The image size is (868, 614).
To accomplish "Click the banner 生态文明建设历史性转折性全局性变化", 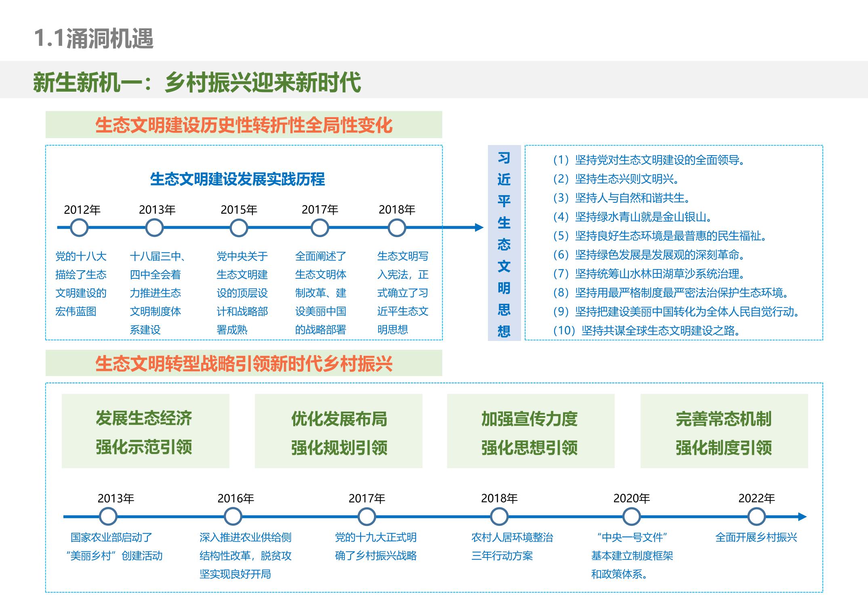I will point(244,125).
